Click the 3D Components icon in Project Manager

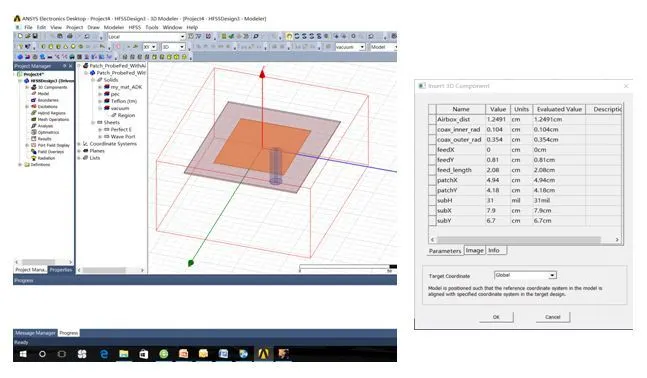tap(34, 87)
